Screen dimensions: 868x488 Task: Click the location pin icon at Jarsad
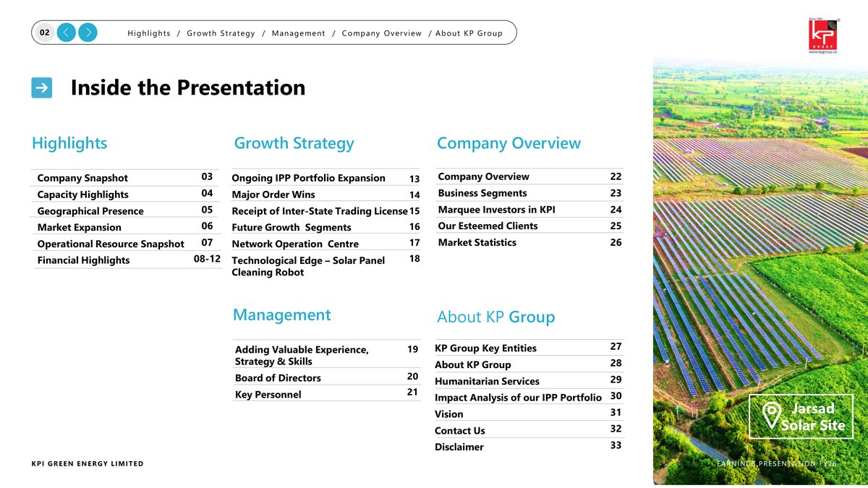coord(771,414)
